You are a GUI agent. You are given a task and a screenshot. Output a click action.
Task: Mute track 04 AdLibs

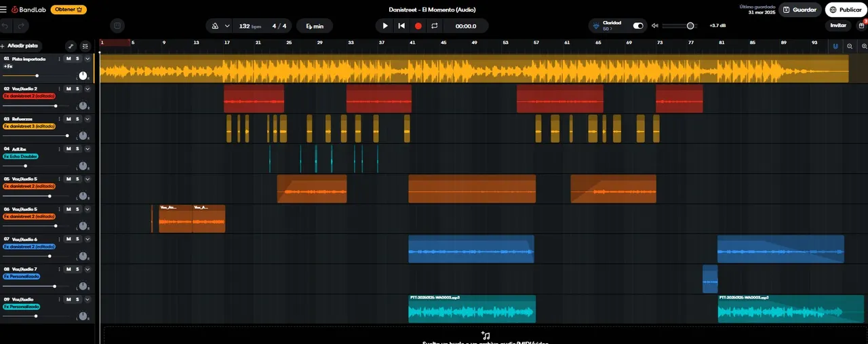tap(68, 149)
